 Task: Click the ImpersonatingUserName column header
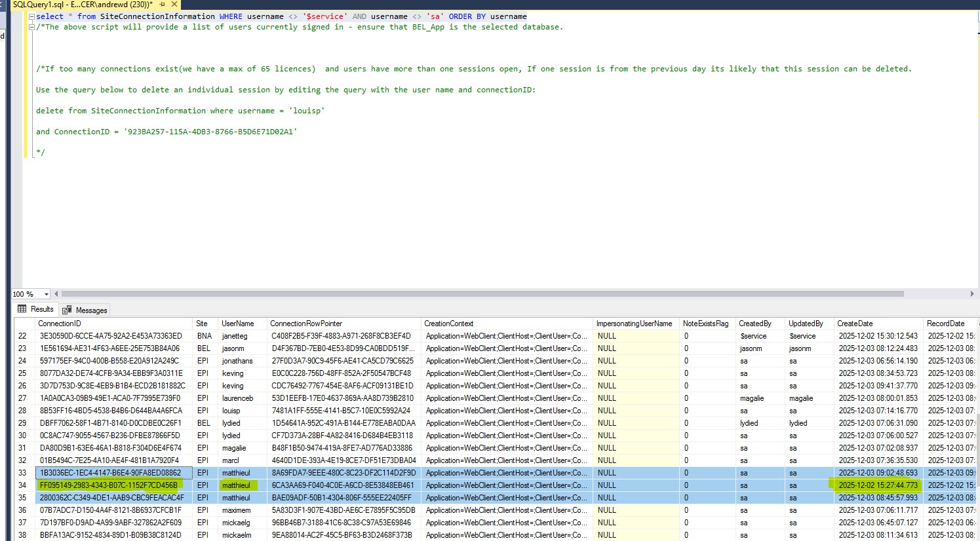[x=634, y=324]
